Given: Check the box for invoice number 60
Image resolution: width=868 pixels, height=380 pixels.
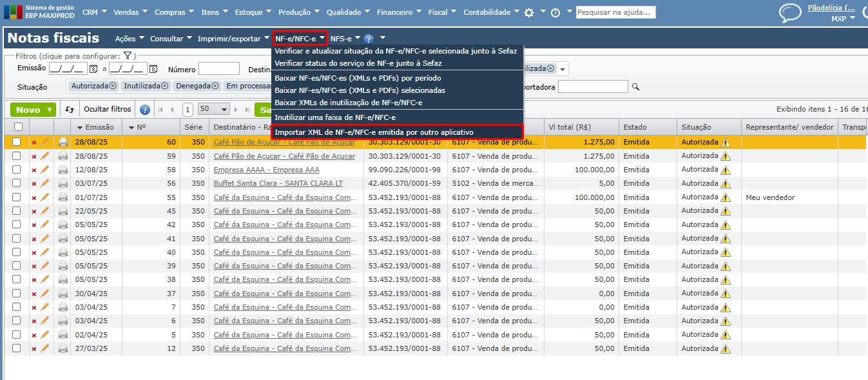Looking at the screenshot, I should coord(17,142).
